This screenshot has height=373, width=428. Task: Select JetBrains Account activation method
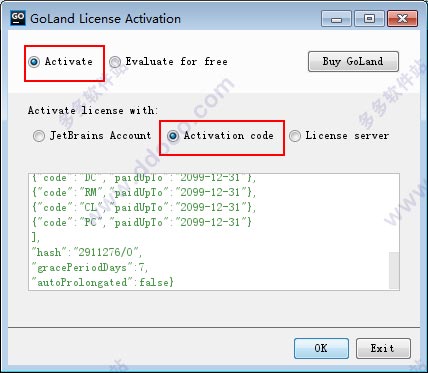92,136
